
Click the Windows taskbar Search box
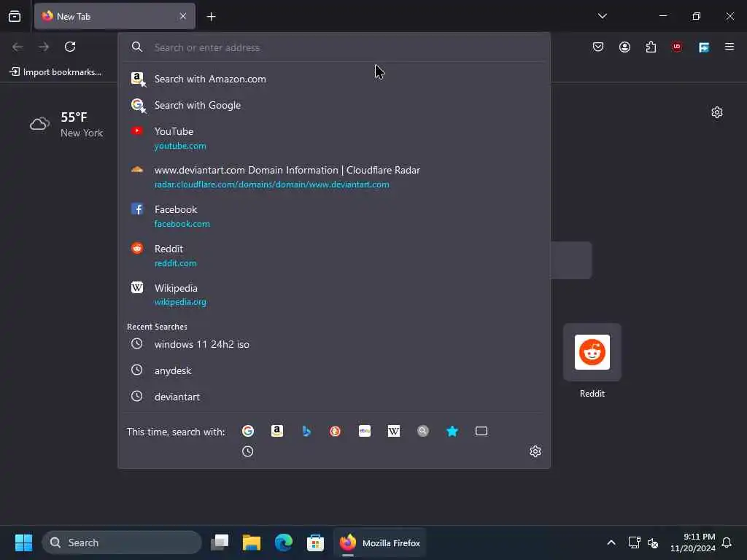[122, 542]
